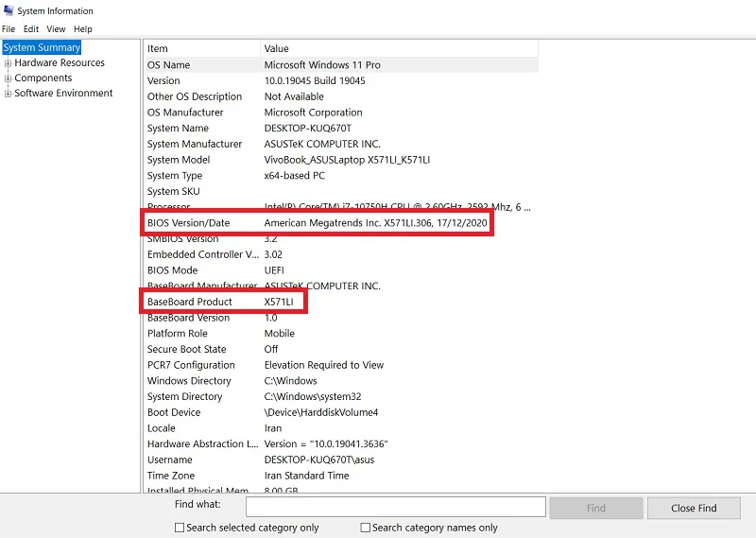Click the System Information app icon in title bar
756x538 pixels.
tap(9, 10)
